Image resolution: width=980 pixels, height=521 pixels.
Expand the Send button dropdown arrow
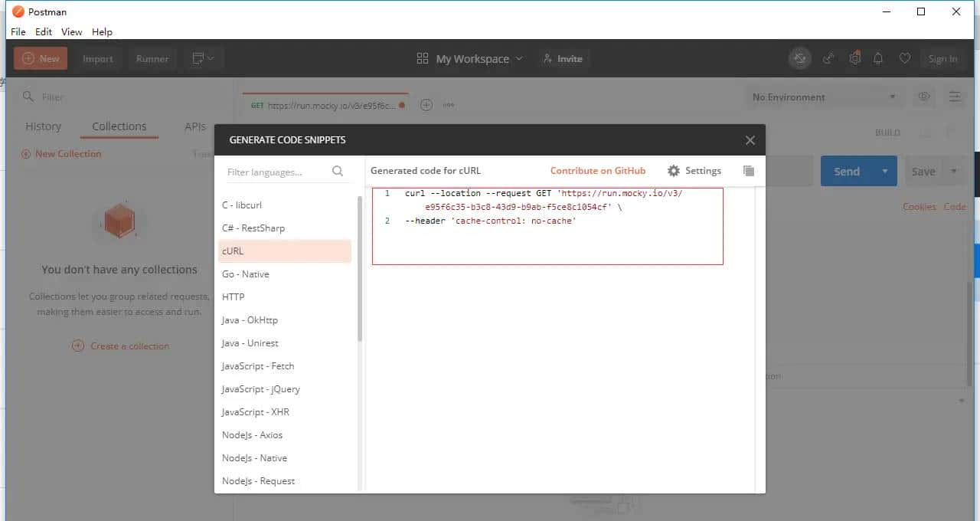pos(885,171)
